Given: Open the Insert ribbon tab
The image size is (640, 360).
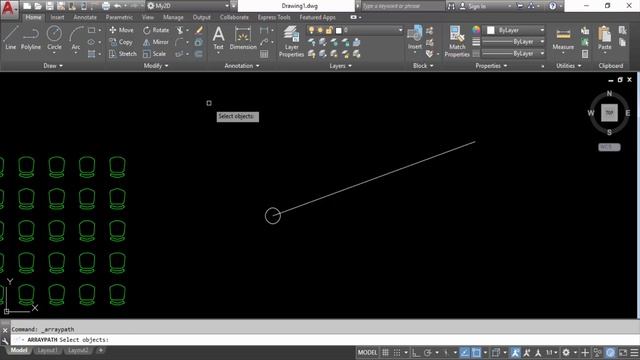Looking at the screenshot, I should click(57, 17).
